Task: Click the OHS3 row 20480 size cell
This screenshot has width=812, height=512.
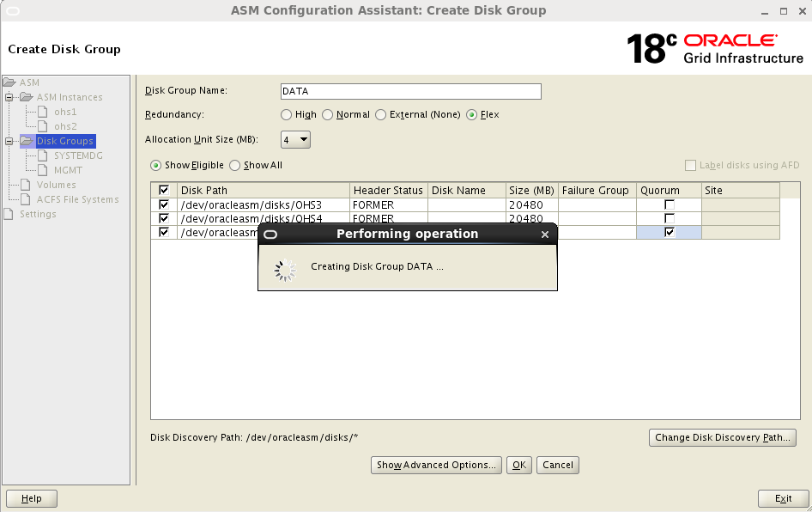Action: (531, 204)
